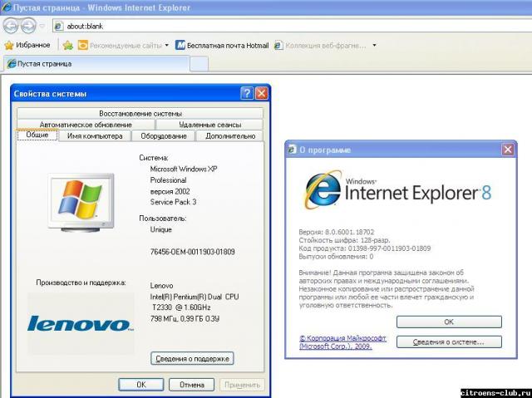Open Бесплатная почта Hotmail favorites link
Image resolution: width=532 pixels, height=398 pixels.
(221, 45)
